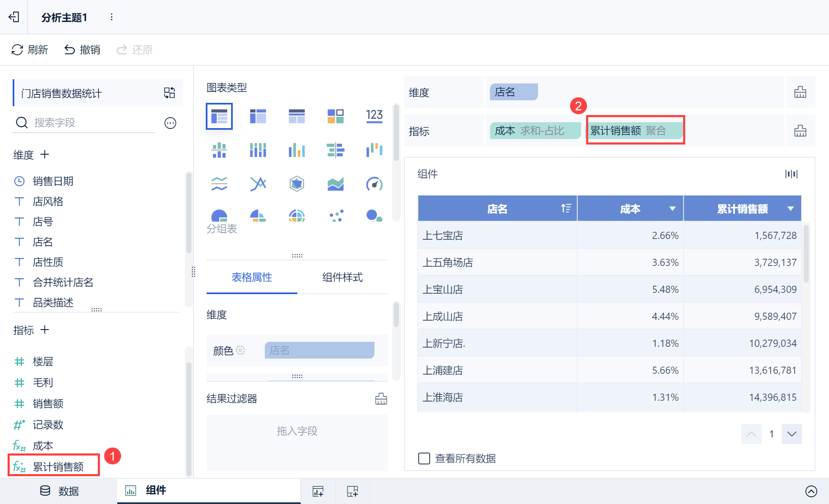
Task: Check the 查看所有数据 checkbox
Action: [424, 458]
